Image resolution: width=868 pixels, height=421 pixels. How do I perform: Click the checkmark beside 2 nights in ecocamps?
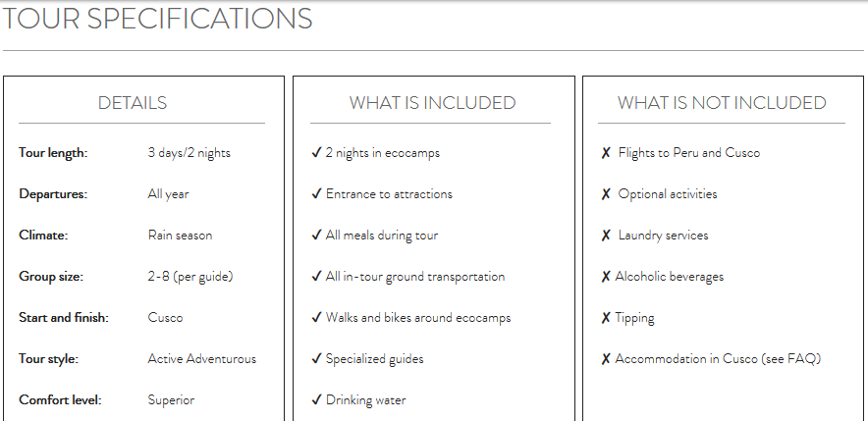(x=316, y=153)
